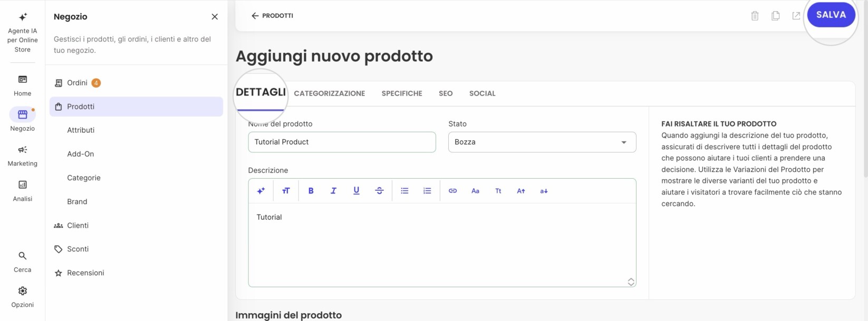Open the Cerca search tool
The width and height of the screenshot is (868, 321).
pyautogui.click(x=22, y=262)
